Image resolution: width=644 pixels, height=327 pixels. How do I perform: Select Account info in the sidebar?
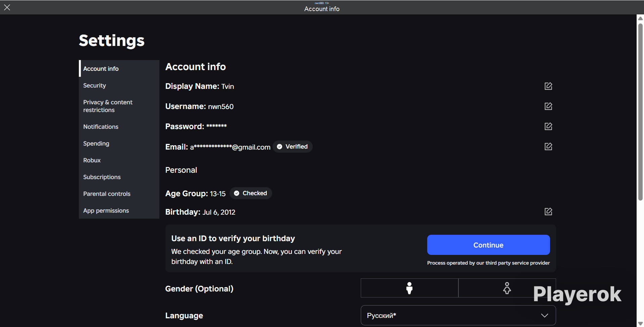119,68
